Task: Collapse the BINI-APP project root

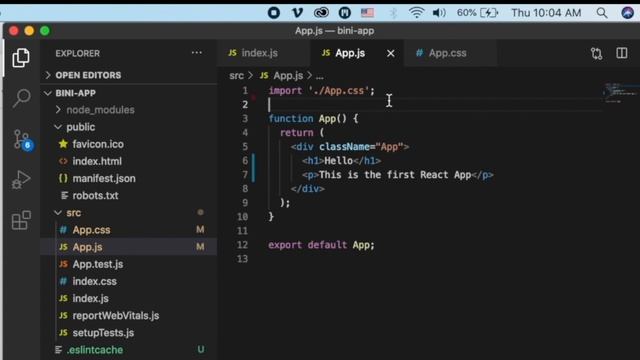Action: (76, 93)
